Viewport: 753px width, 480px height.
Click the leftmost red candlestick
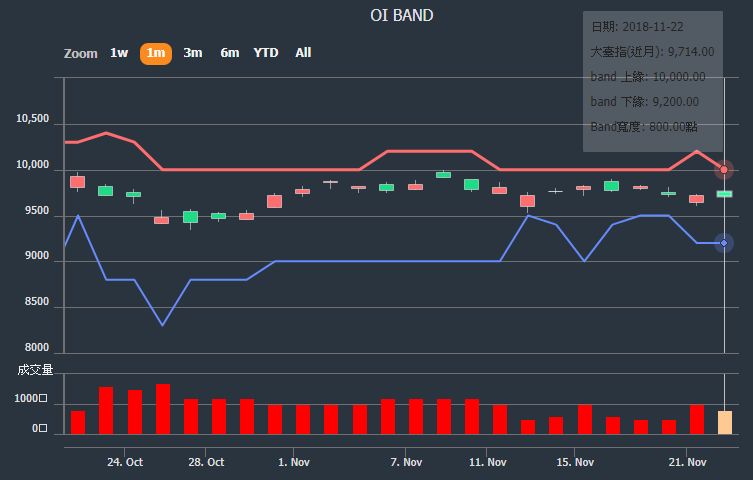coord(77,182)
